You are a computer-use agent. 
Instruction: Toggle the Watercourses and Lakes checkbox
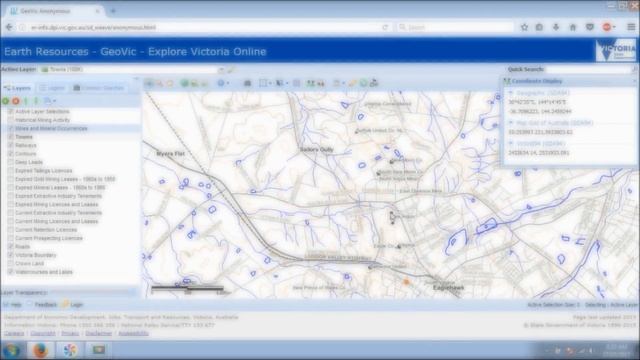click(11, 272)
